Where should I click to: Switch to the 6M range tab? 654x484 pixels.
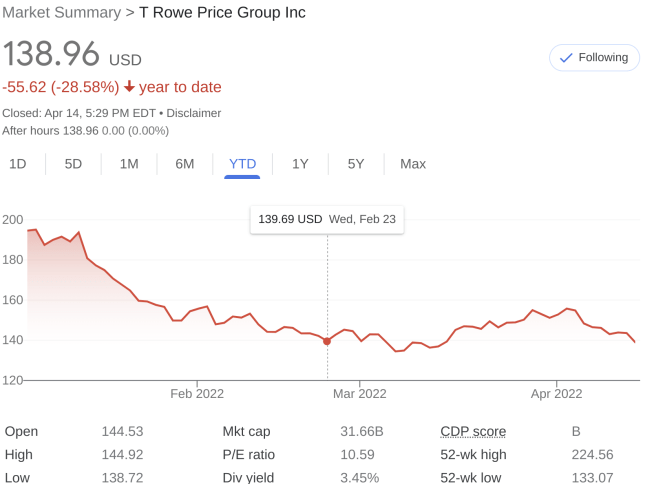(x=185, y=164)
